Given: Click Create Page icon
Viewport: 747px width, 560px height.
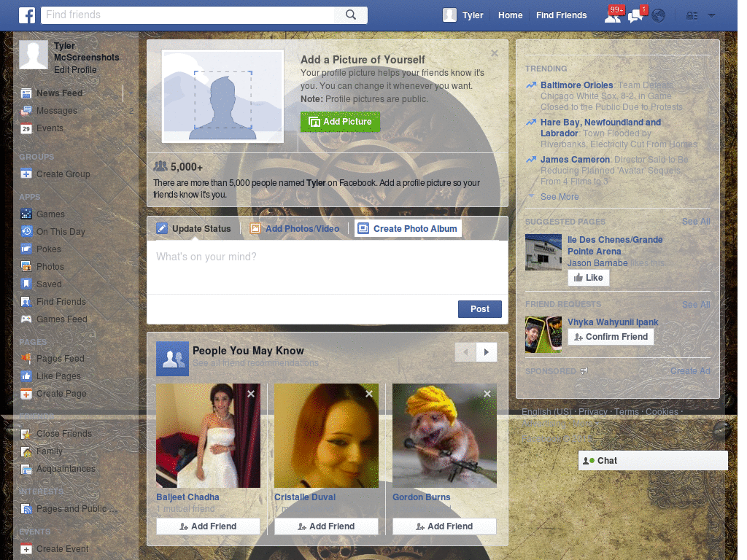Looking at the screenshot, I should 26,394.
